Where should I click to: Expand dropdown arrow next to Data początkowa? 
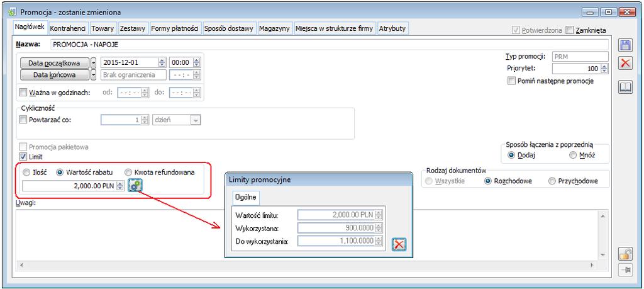pos(93,63)
